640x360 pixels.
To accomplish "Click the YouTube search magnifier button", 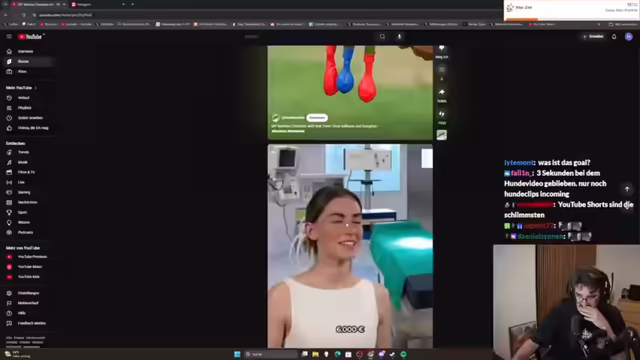I will (x=382, y=36).
